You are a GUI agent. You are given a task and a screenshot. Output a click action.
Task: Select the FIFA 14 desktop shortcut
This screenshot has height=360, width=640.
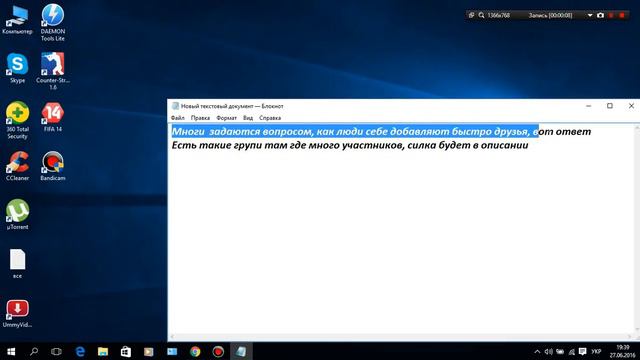pyautogui.click(x=53, y=118)
